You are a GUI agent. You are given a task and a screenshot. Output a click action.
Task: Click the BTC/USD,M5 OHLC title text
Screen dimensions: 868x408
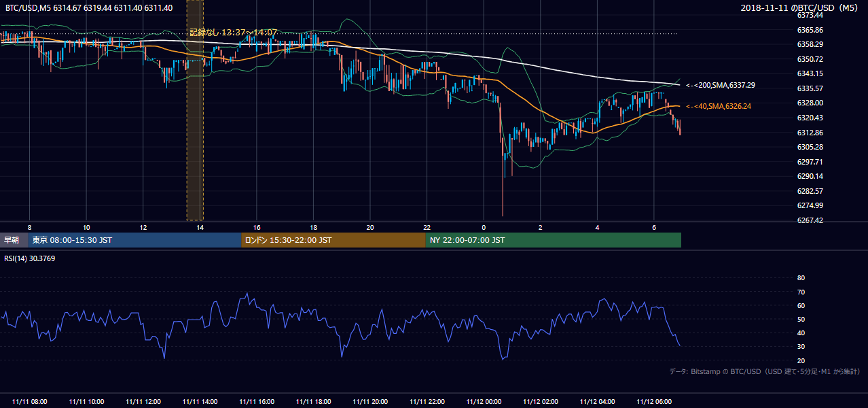pyautogui.click(x=89, y=7)
